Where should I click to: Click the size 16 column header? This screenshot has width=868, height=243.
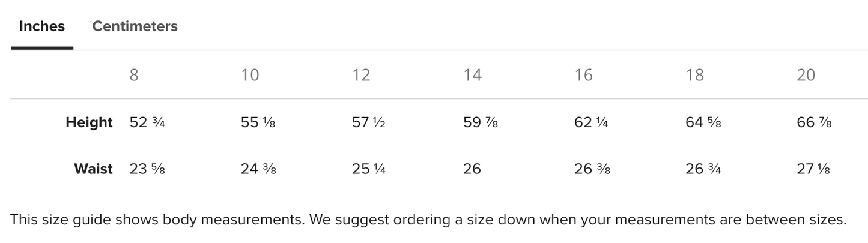[x=583, y=75]
